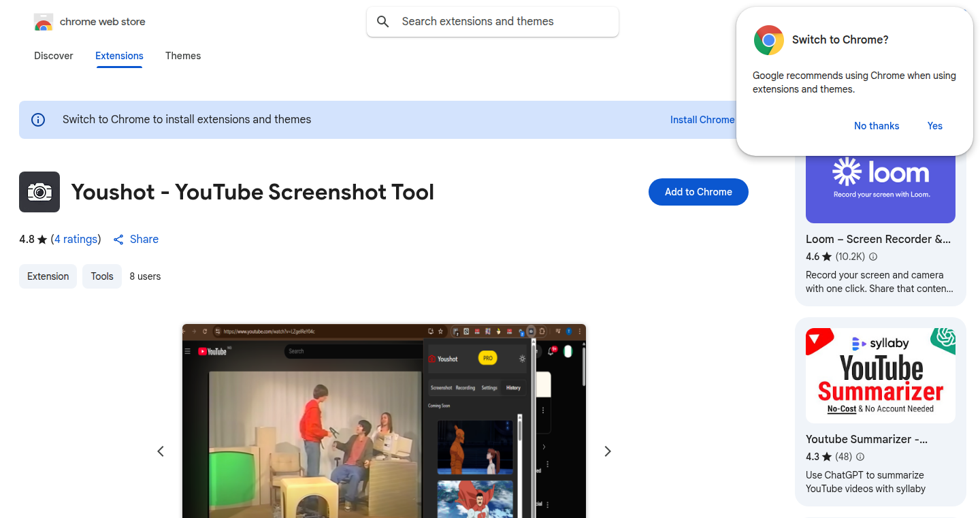The height and width of the screenshot is (518, 980).
Task: Click the Share link text
Action: point(144,240)
